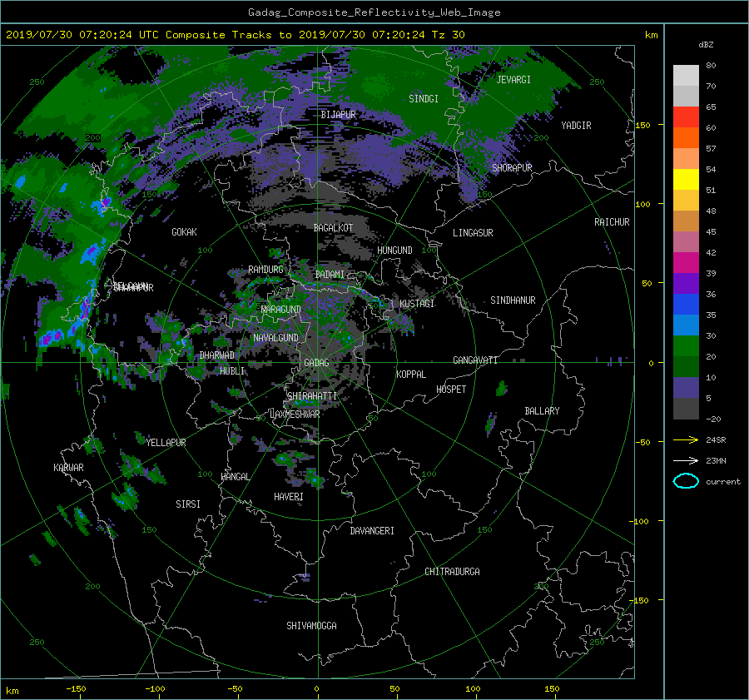Click the JEVARGI city label
This screenshot has height=700, width=749.
click(513, 80)
